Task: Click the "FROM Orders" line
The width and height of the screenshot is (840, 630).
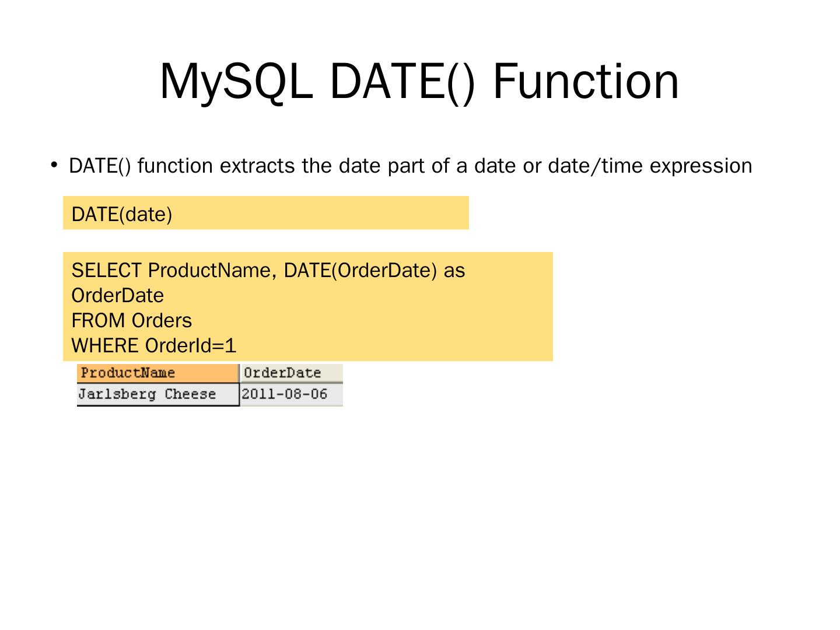Action: pos(132,321)
